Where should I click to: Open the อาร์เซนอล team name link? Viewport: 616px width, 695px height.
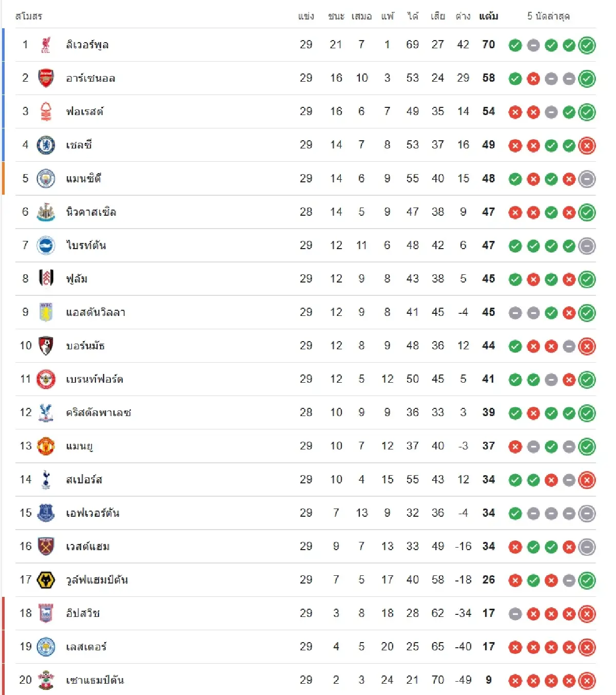(x=90, y=78)
